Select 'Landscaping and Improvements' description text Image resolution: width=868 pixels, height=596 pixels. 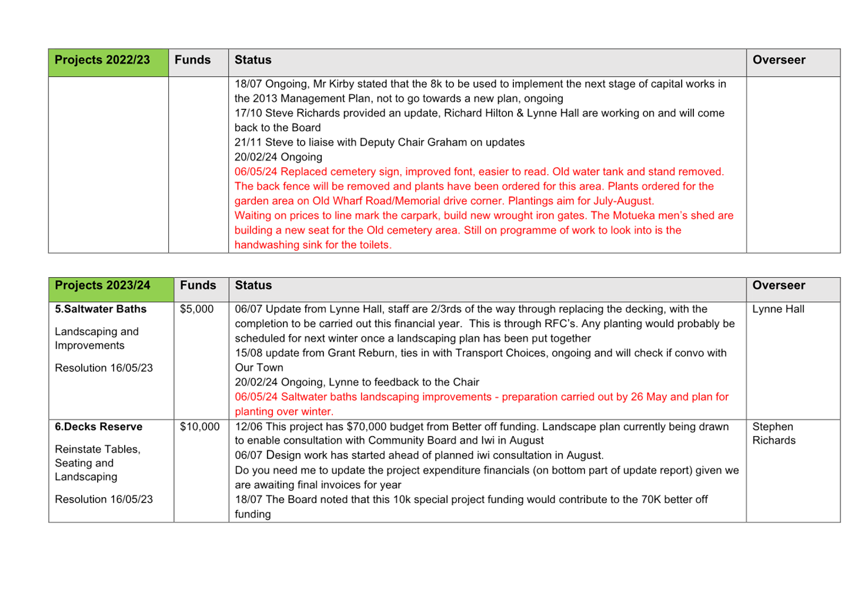[97, 338]
